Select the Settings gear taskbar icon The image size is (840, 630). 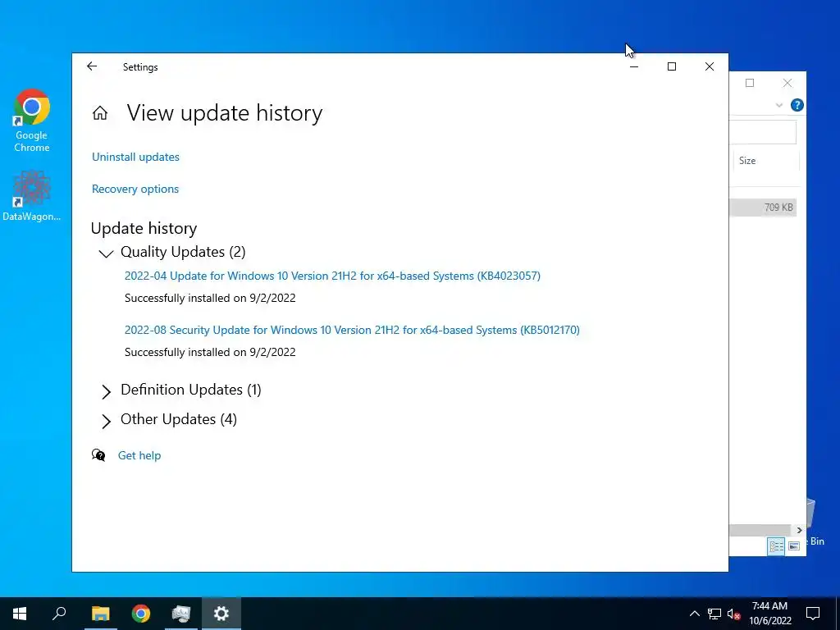(x=221, y=614)
